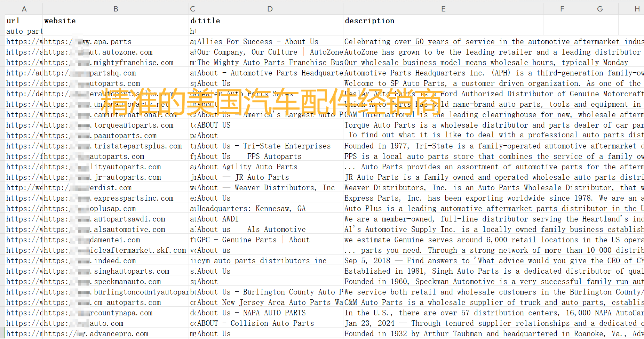Select the torqueautoparts.com website cell

(x=116, y=125)
